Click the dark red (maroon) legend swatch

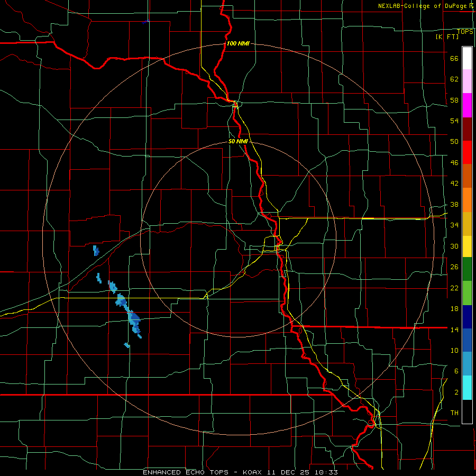point(467,129)
